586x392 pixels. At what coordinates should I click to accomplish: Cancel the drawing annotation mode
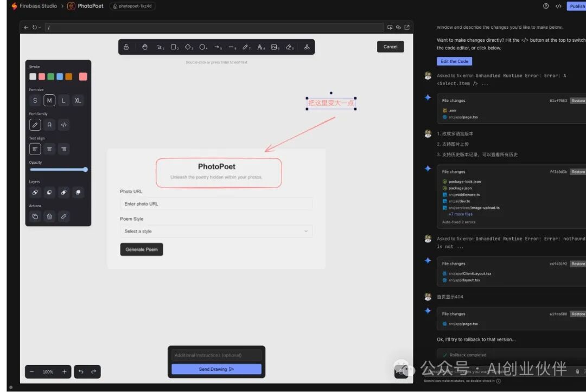click(x=390, y=47)
